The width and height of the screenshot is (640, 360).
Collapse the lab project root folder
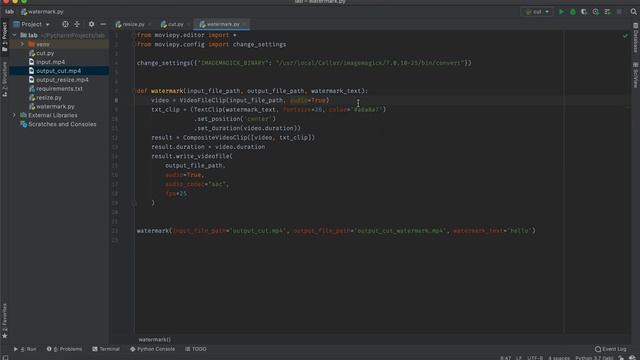pyautogui.click(x=14, y=35)
